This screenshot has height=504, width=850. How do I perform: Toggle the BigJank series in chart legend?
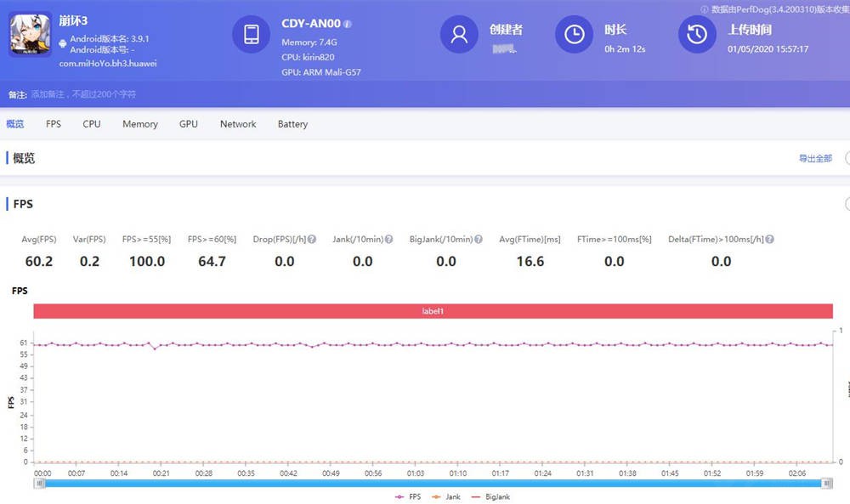pyautogui.click(x=492, y=496)
